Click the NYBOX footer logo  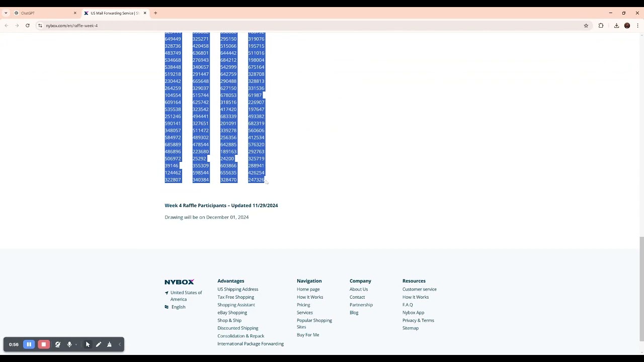[x=179, y=282]
